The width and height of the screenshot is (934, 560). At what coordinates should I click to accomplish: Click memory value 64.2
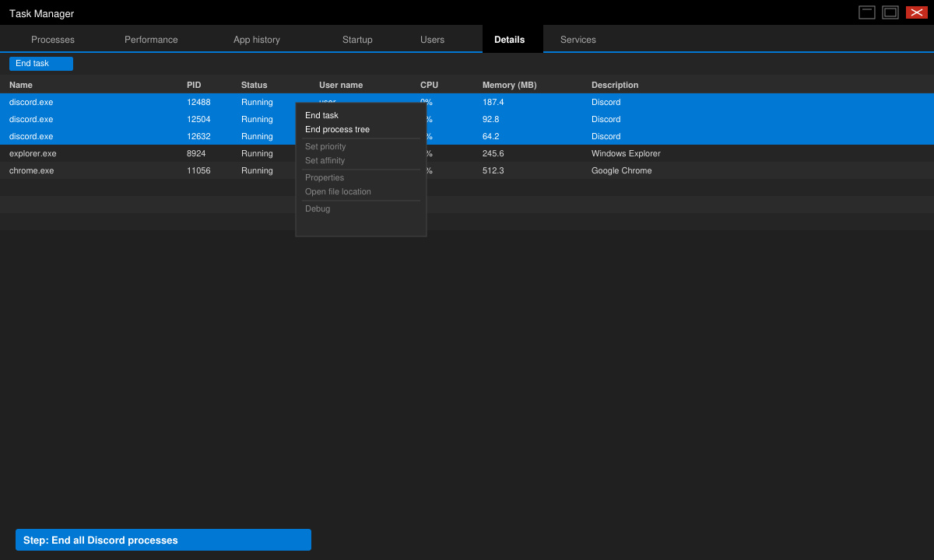click(491, 136)
